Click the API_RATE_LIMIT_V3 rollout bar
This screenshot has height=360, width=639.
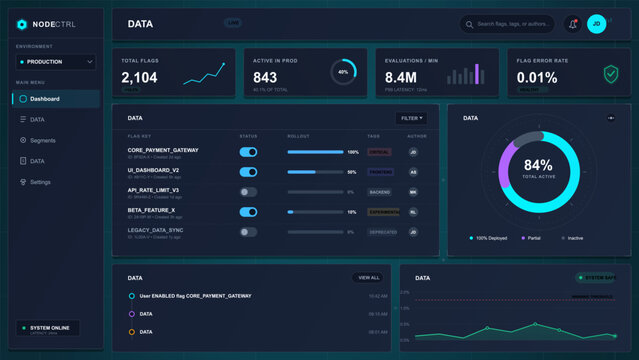coord(315,192)
